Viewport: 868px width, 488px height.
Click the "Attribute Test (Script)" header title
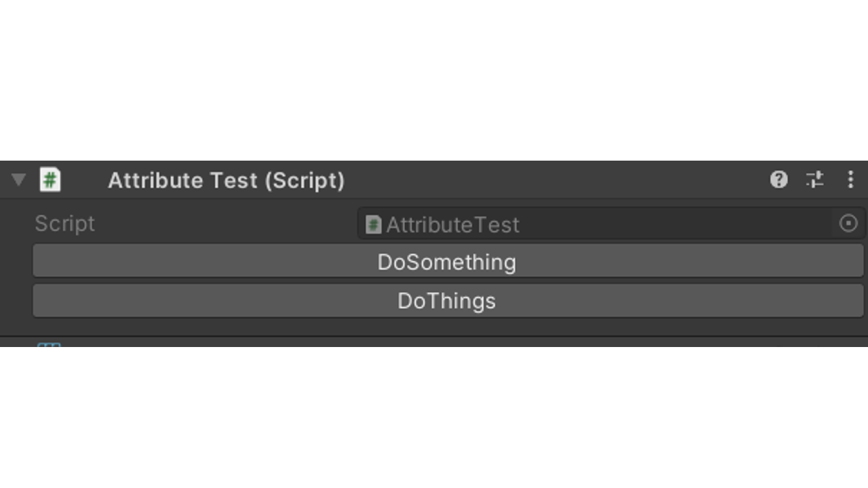[x=226, y=180]
